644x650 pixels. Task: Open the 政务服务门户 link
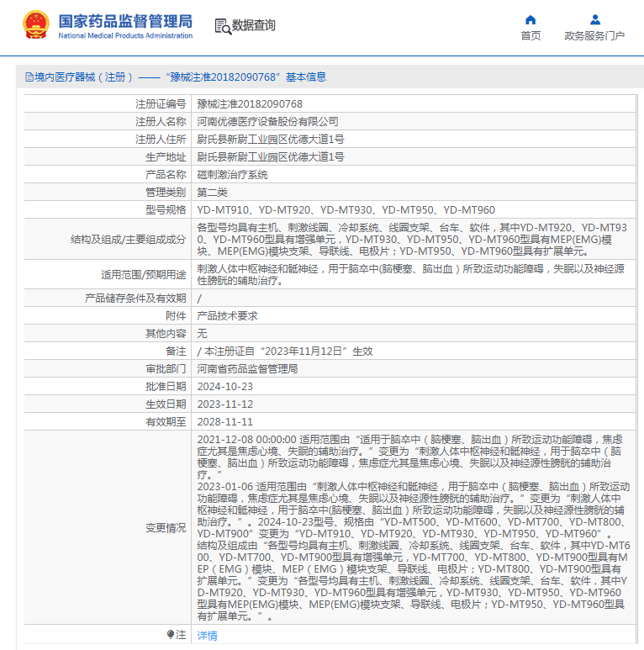pyautogui.click(x=594, y=36)
